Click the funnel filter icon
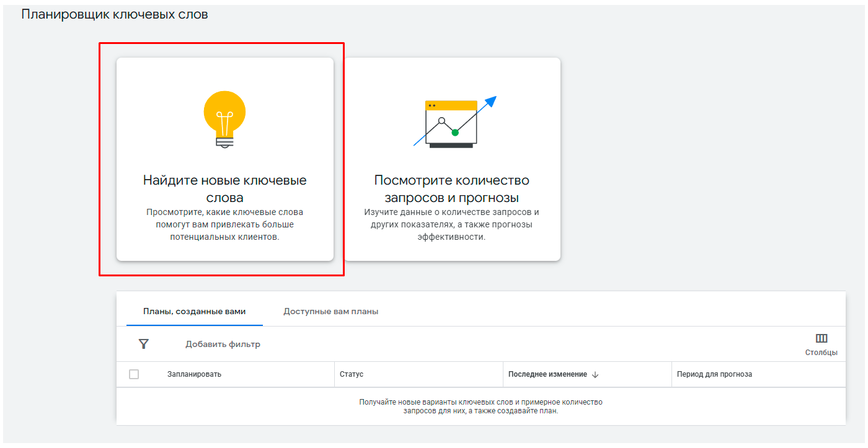This screenshot has width=868, height=448. coord(144,344)
